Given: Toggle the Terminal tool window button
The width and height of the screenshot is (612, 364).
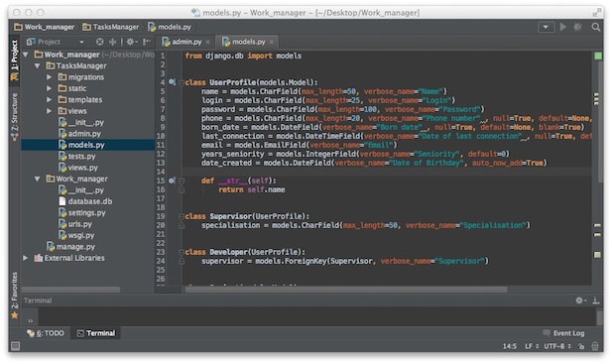Looking at the screenshot, I should click(96, 333).
